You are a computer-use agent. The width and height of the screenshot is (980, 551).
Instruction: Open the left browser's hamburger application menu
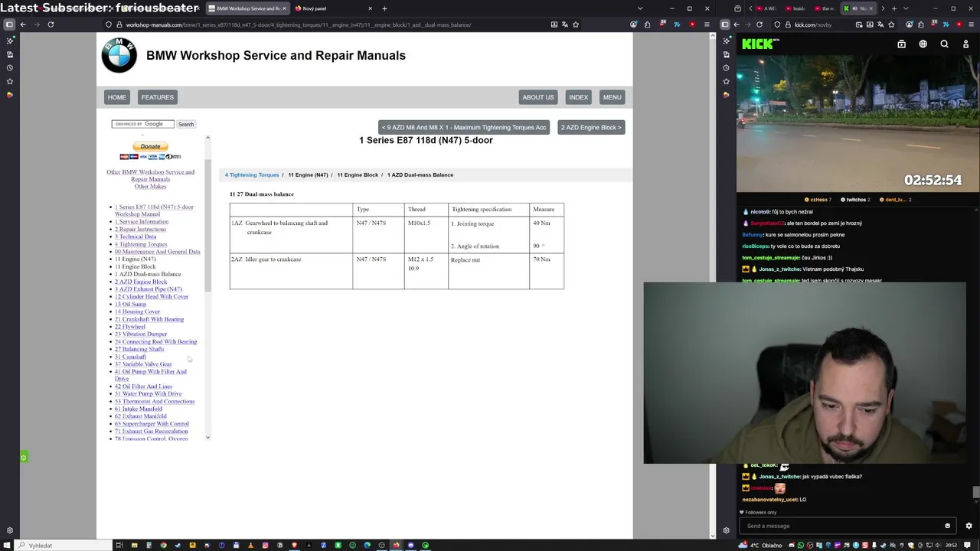pos(707,24)
